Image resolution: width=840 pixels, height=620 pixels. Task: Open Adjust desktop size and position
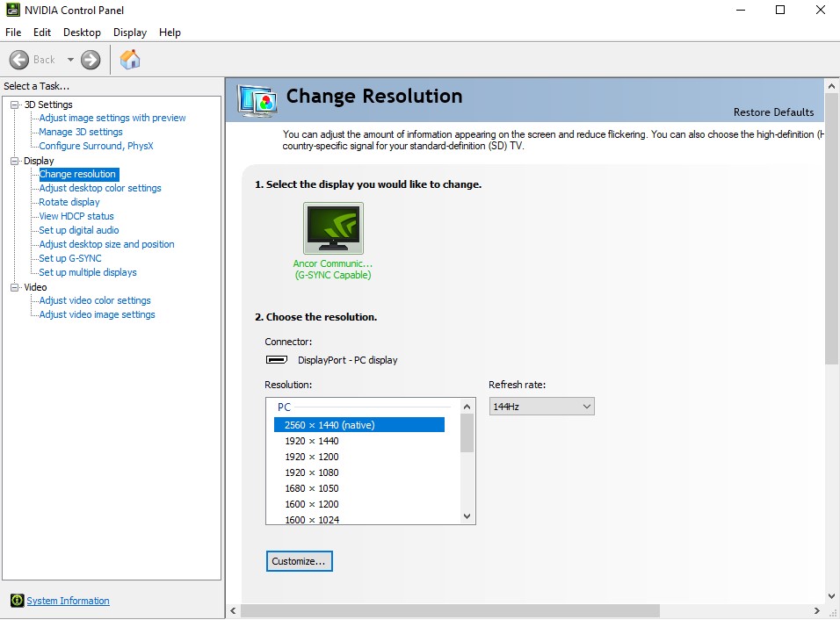[106, 244]
